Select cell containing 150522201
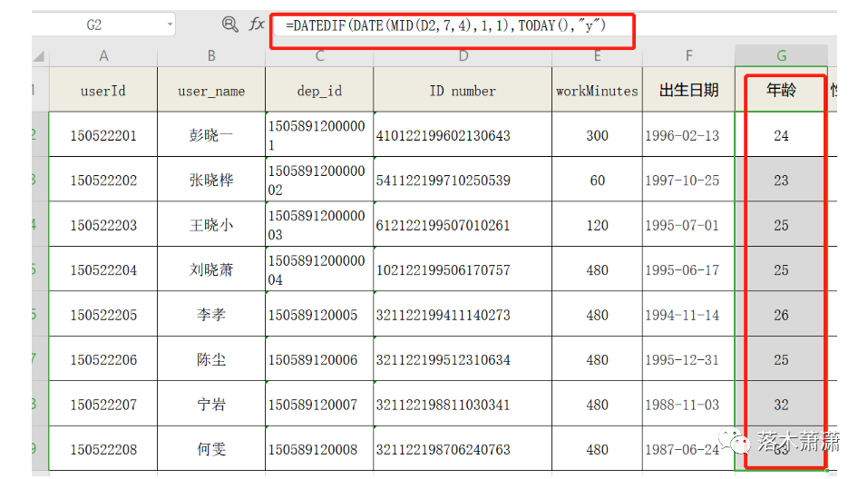Screen dimensions: 868x479 point(103,134)
